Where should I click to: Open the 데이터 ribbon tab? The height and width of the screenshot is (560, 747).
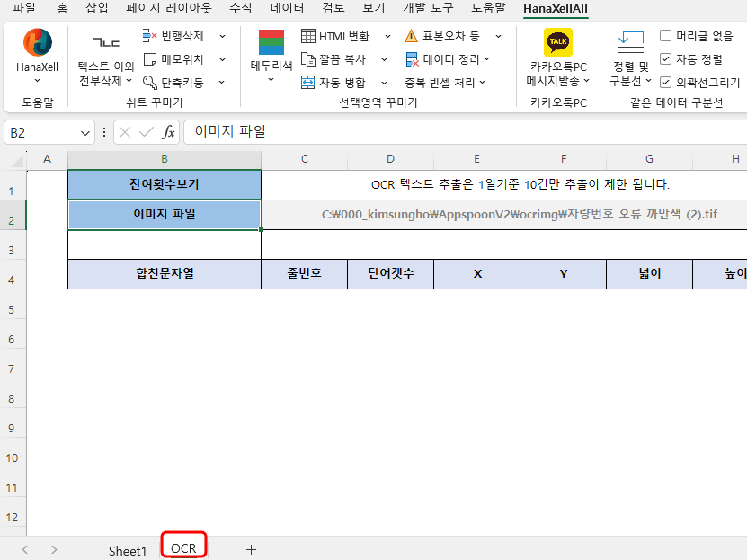point(287,8)
